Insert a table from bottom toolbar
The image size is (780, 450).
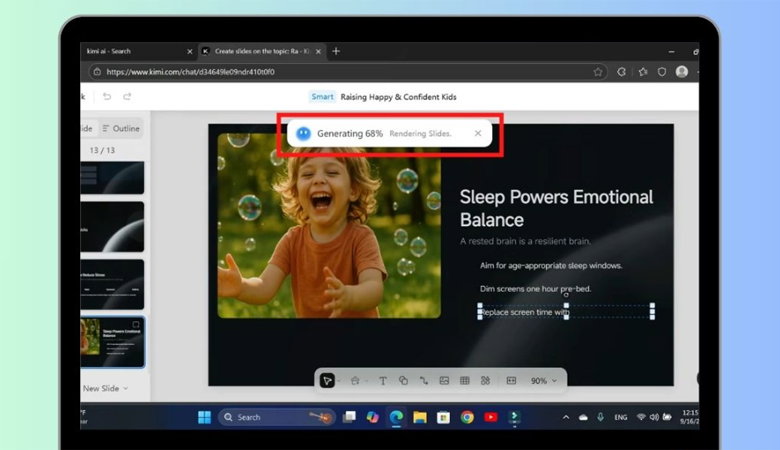[465, 381]
